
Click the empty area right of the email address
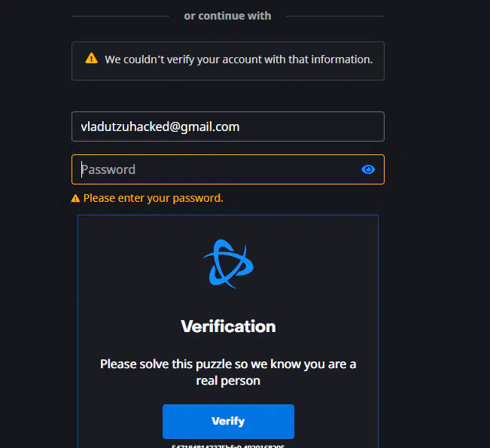pyautogui.click(x=311, y=126)
